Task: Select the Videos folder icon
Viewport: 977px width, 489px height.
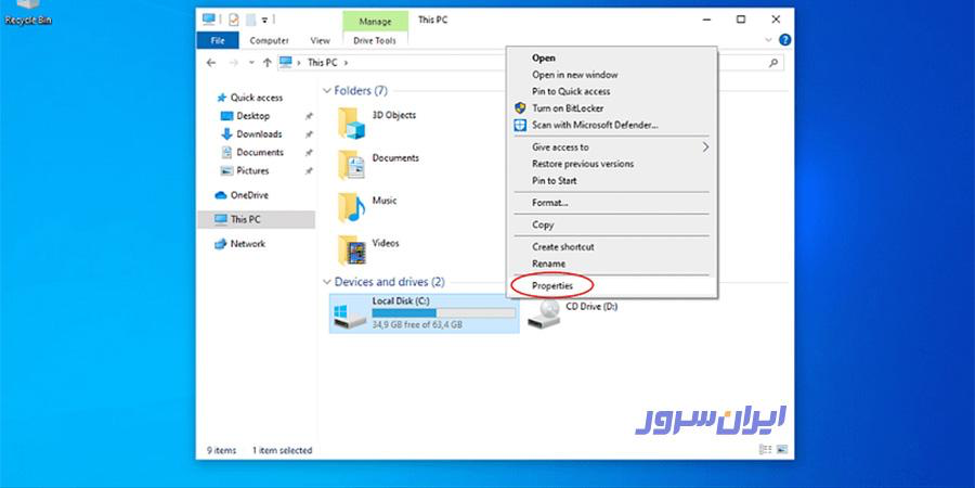Action: point(351,250)
